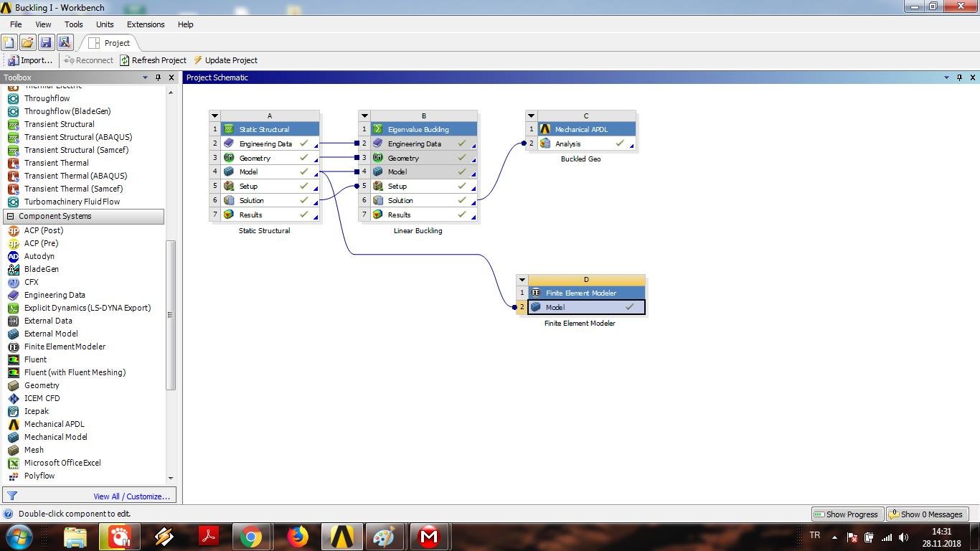Select Transient Thermal (ABAQUS) in the Toolbox
The image size is (980, 551).
(x=75, y=176)
